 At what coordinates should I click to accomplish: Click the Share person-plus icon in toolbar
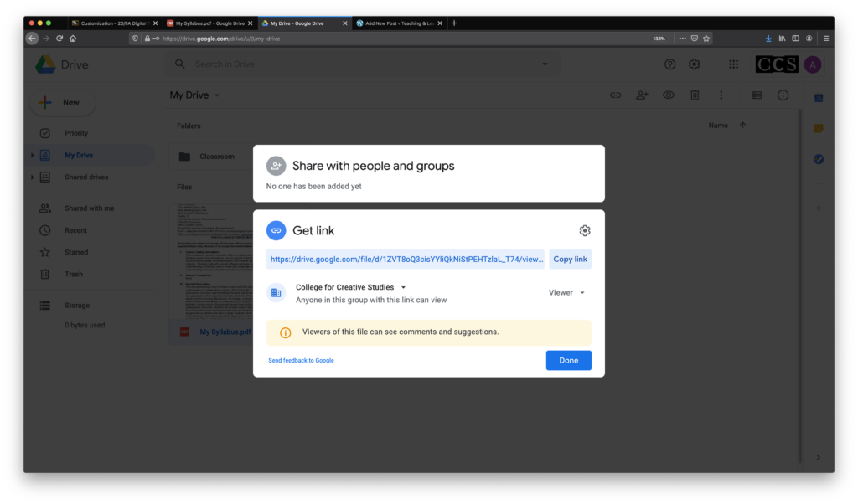click(642, 95)
